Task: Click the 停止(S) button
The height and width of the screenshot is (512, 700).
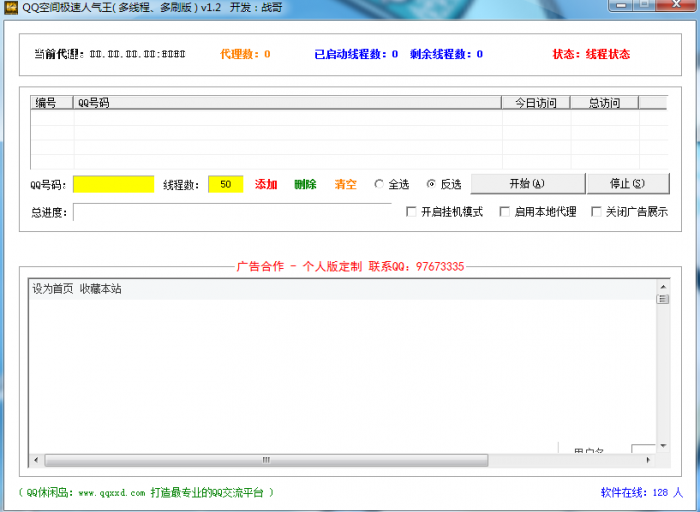Action: click(628, 184)
